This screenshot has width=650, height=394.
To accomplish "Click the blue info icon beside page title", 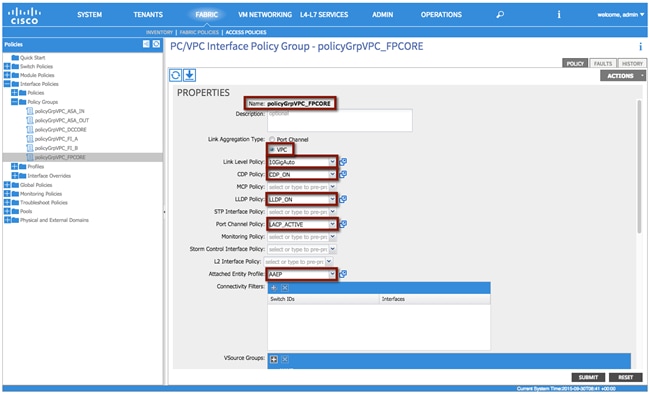I will pyautogui.click(x=640, y=46).
